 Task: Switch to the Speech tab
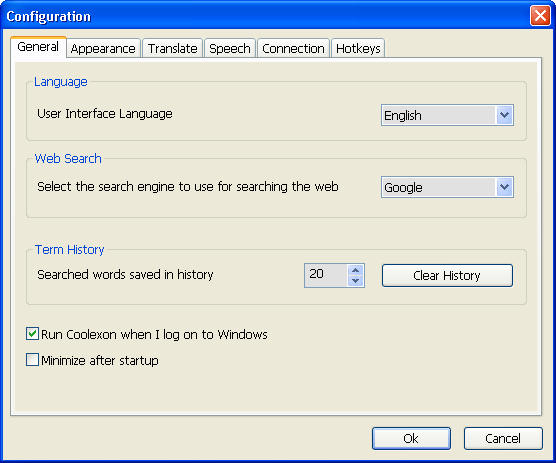click(230, 48)
